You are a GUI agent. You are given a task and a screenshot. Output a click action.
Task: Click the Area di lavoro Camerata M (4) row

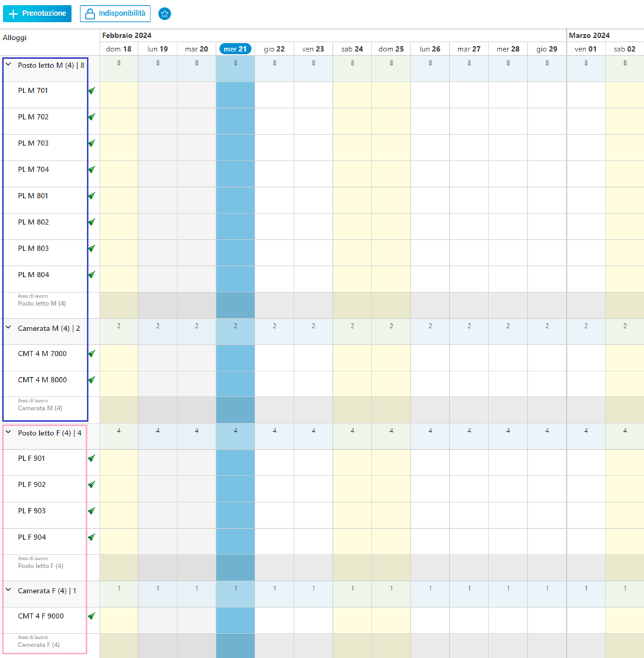point(40,405)
